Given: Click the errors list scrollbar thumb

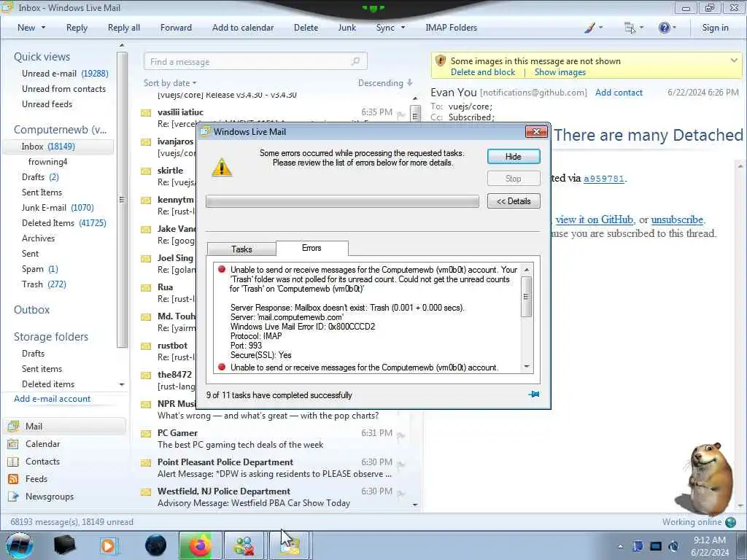Looking at the screenshot, I should pos(527,296).
